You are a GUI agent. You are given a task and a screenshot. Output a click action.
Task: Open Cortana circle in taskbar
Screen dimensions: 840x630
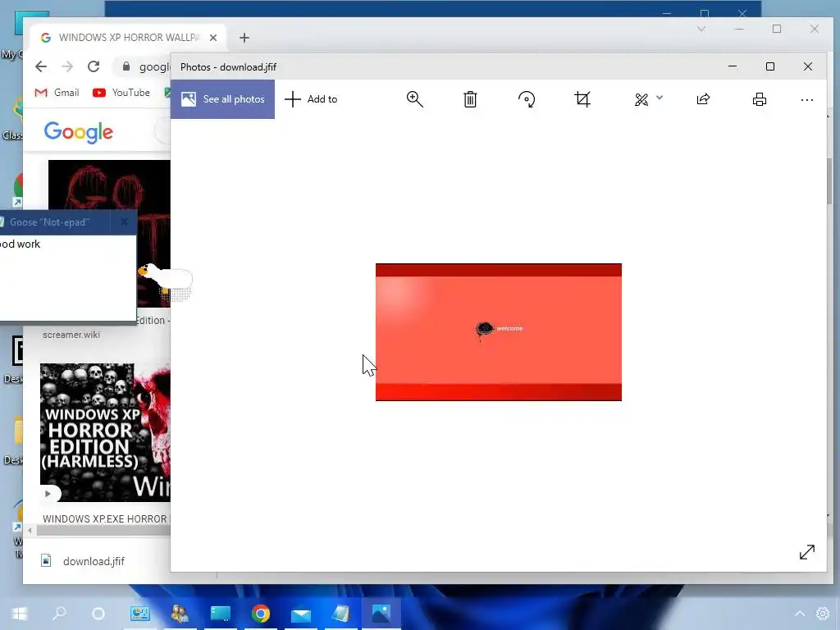tap(98, 614)
